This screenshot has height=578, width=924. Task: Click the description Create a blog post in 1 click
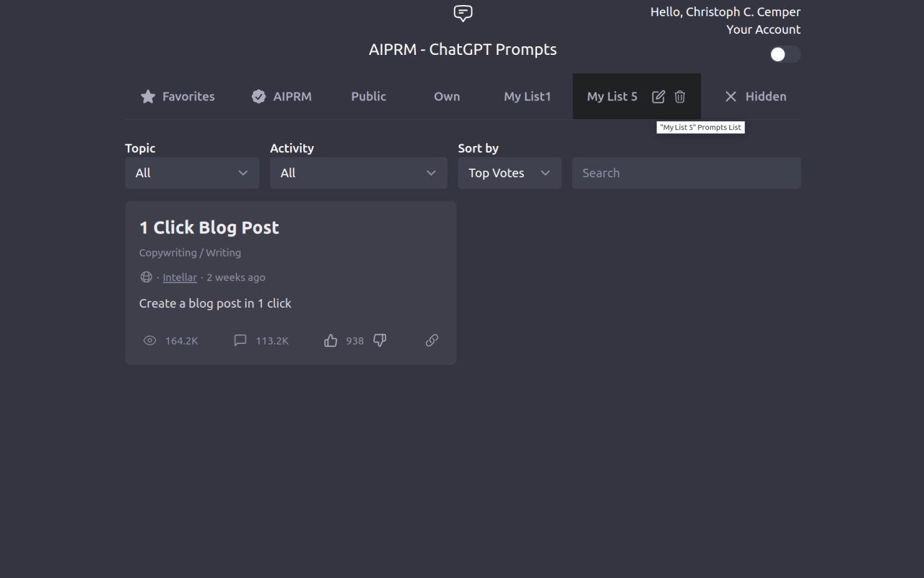[215, 303]
